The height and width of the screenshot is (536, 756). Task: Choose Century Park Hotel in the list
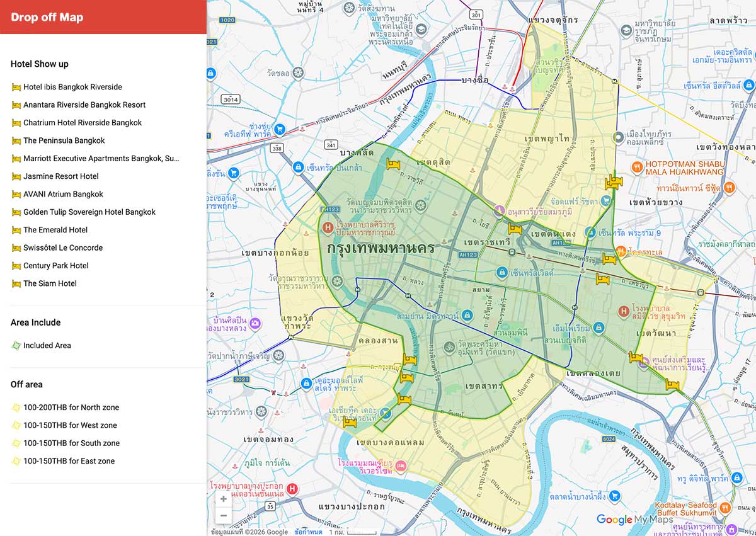point(56,266)
